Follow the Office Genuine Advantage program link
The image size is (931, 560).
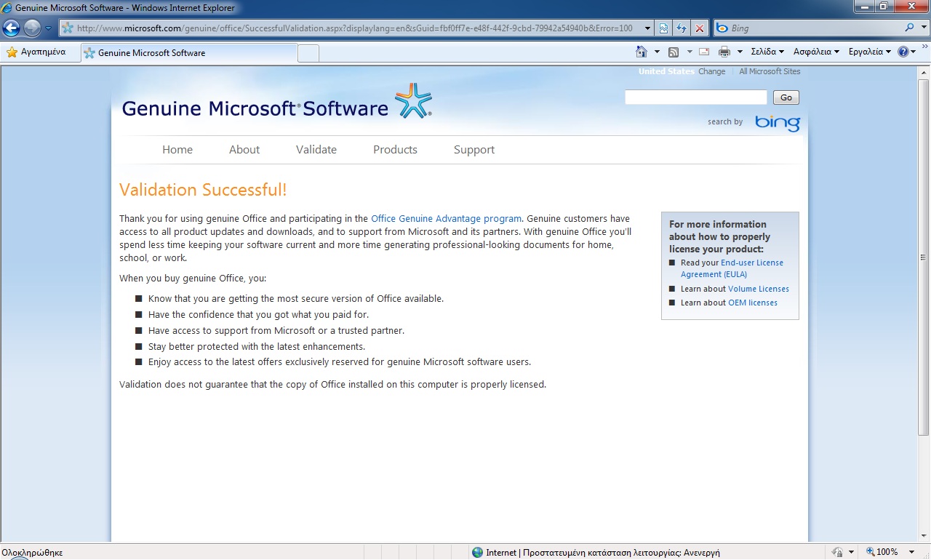446,218
